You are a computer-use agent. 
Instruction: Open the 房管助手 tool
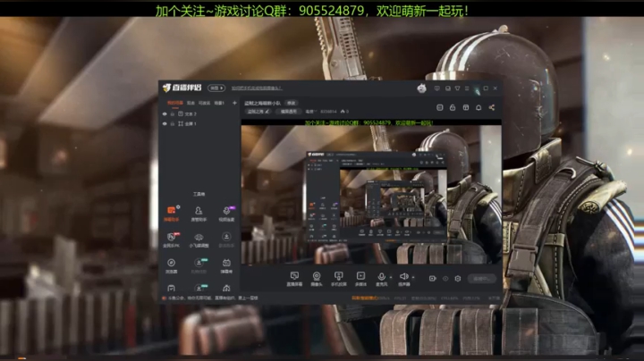click(x=199, y=214)
